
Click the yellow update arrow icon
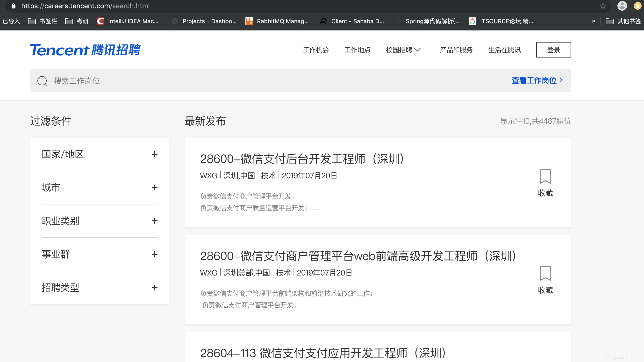(637, 6)
